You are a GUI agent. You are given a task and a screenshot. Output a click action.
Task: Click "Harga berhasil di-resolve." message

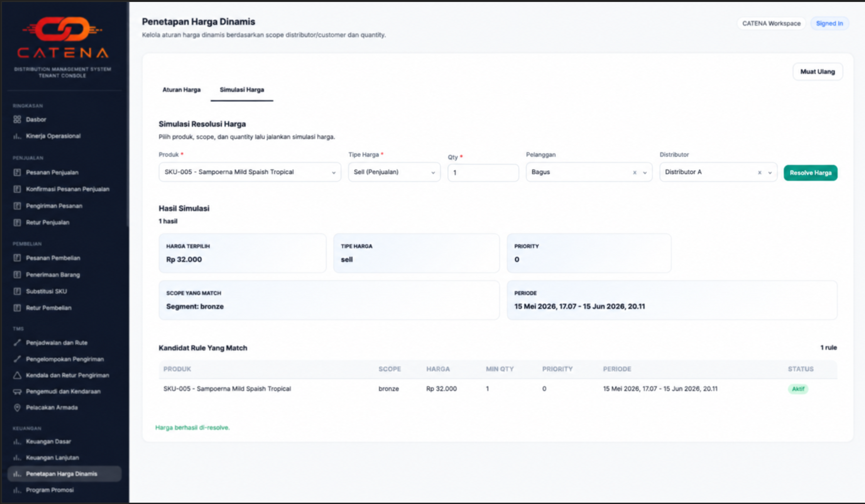[192, 428]
